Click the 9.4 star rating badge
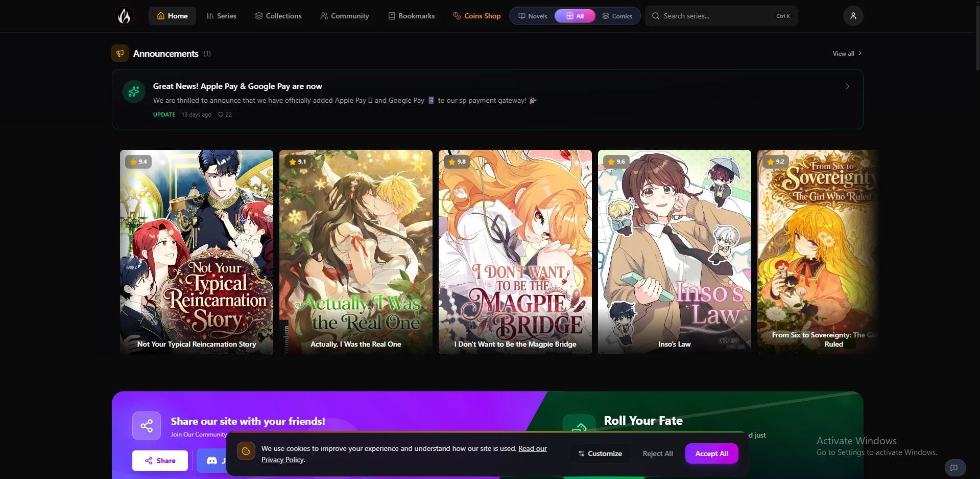The image size is (980, 479). [x=138, y=162]
